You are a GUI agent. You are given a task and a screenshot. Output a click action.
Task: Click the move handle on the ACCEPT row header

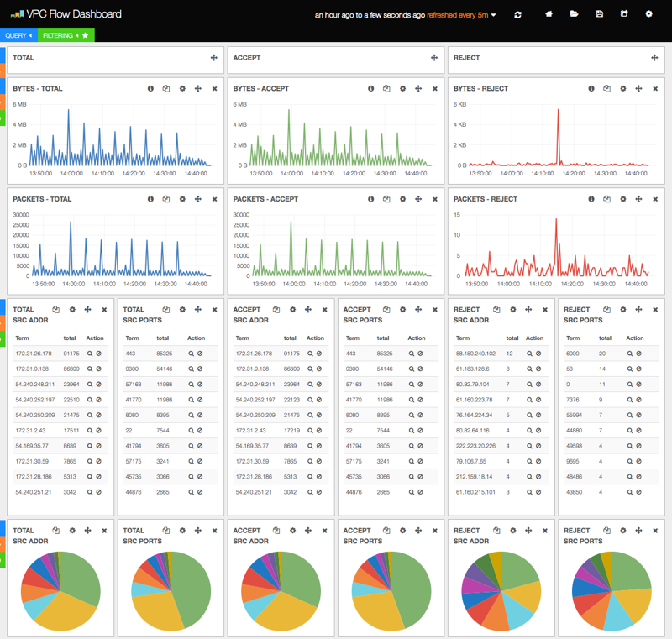pyautogui.click(x=433, y=58)
